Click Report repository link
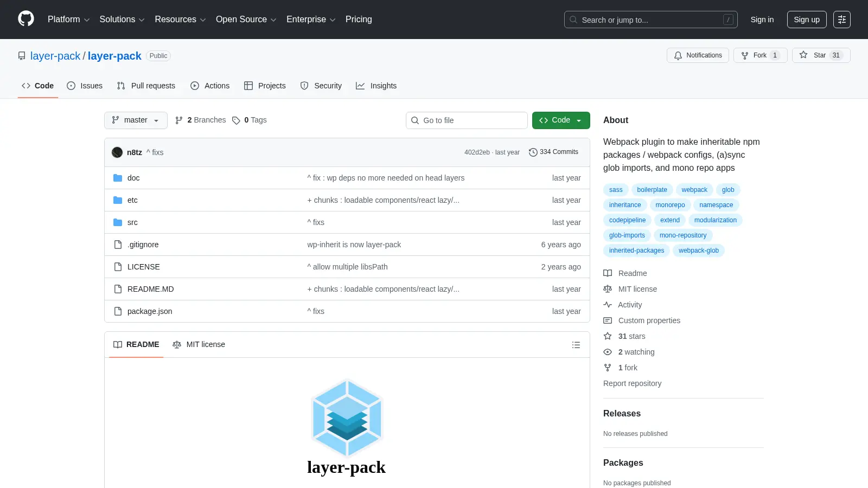 (x=632, y=383)
